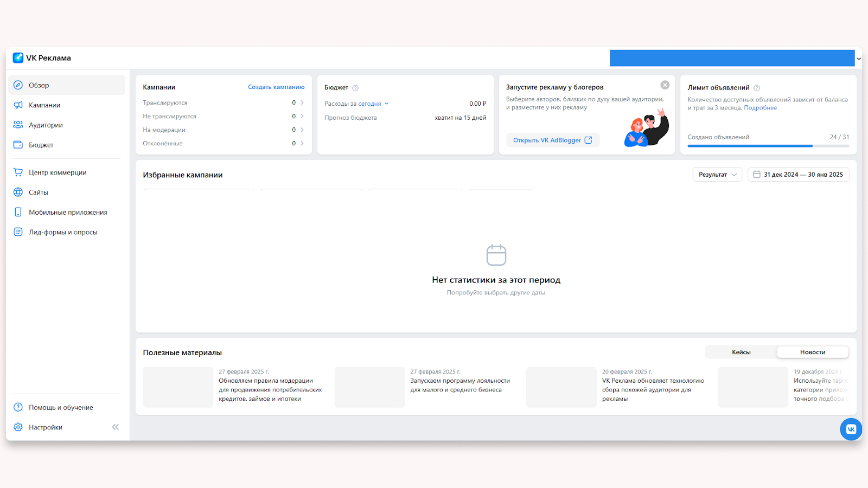This screenshot has height=488, width=868.
Task: Collapse sidebar with double chevron icon
Action: pyautogui.click(x=116, y=427)
